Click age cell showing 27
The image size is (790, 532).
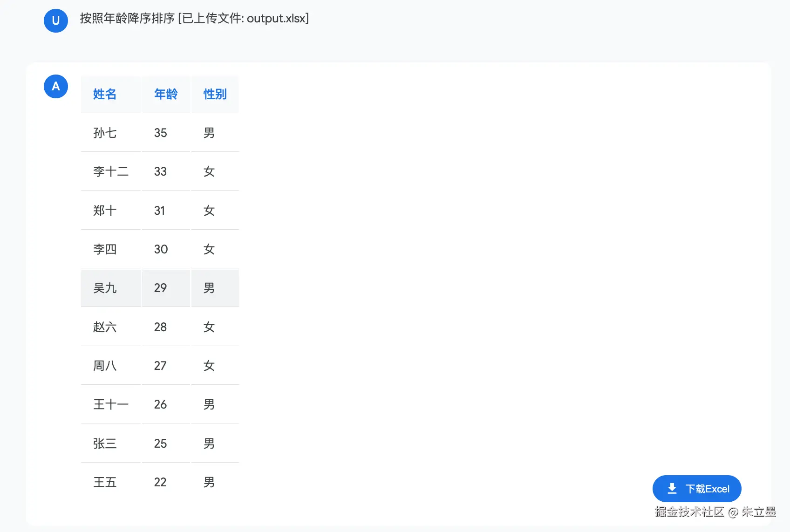[x=166, y=366]
